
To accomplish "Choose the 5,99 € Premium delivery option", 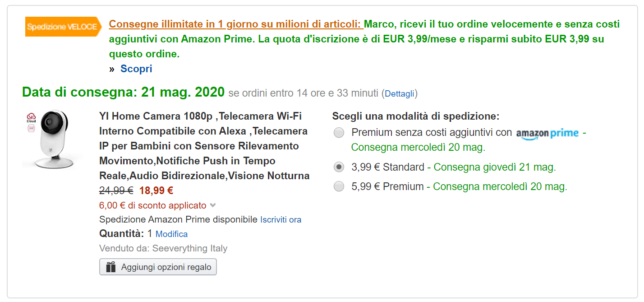I will (339, 186).
